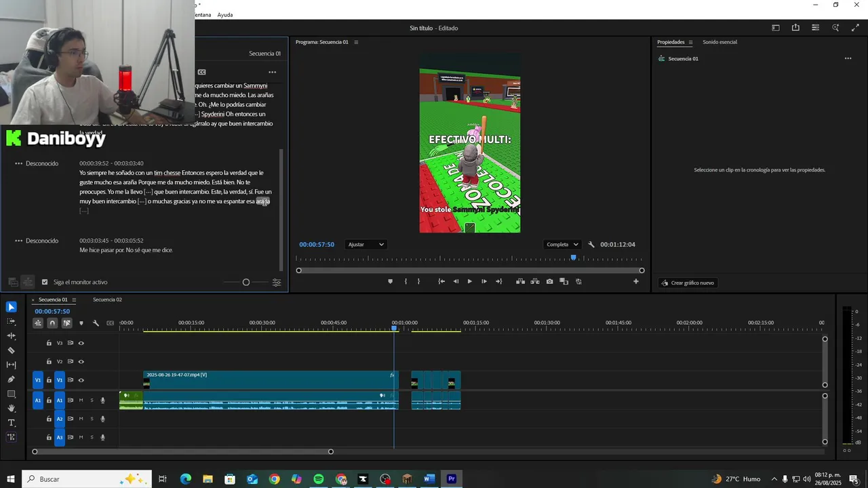Go to Out point in monitor
This screenshot has height=488, width=868.
499,281
